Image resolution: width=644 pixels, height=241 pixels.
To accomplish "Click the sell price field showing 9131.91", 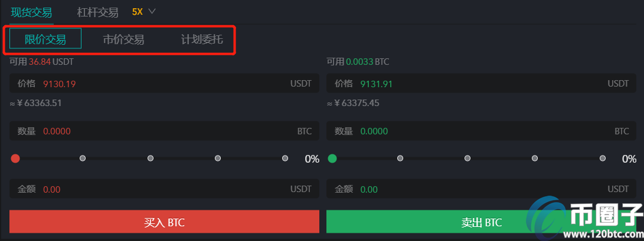I will click(481, 84).
